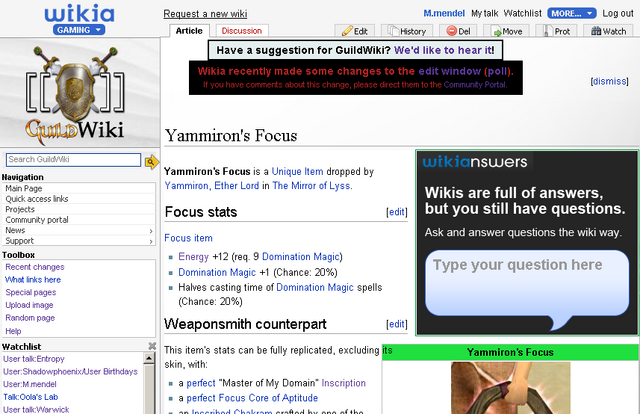
Task: Click the Yammiron's Focus item image
Action: pyautogui.click(x=510, y=388)
